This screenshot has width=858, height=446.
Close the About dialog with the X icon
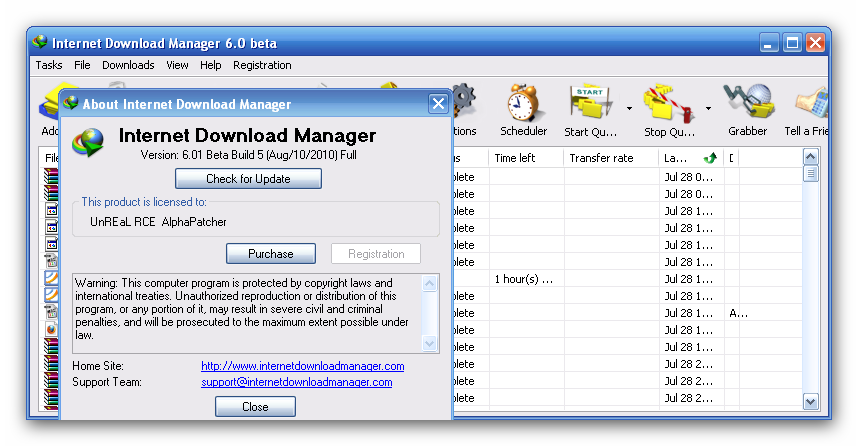tap(438, 103)
